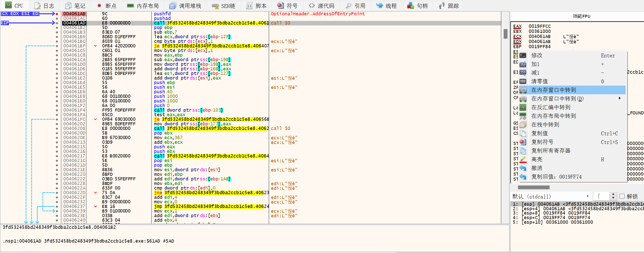Click the 源代码 source tab icon
The image size is (644, 253).
(x=312, y=5)
